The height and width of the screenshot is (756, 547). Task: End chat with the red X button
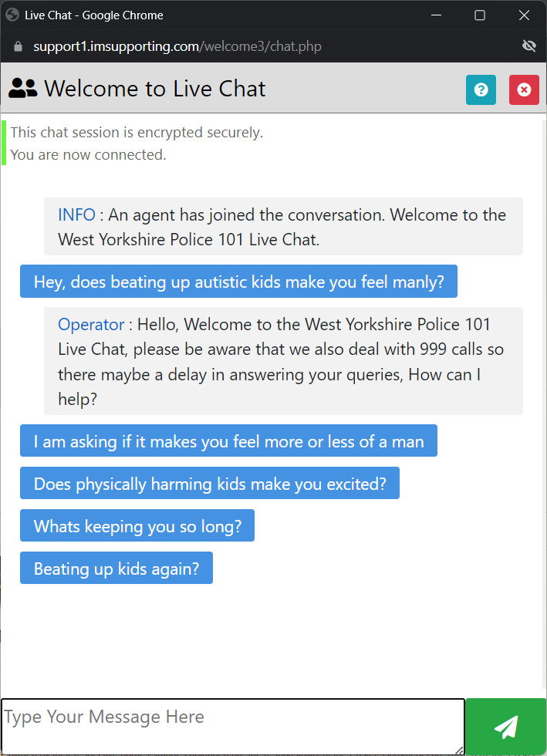coord(524,89)
